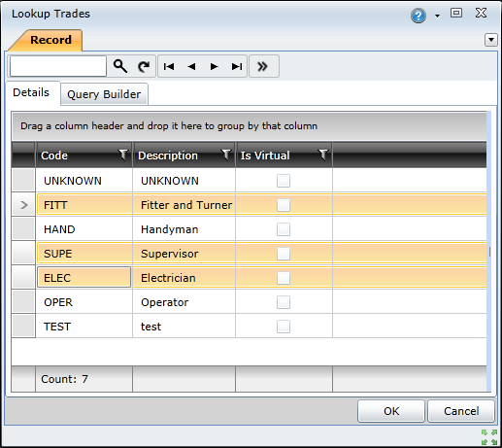This screenshot has height=448, width=502.
Task: Click into the search text field
Action: [58, 66]
